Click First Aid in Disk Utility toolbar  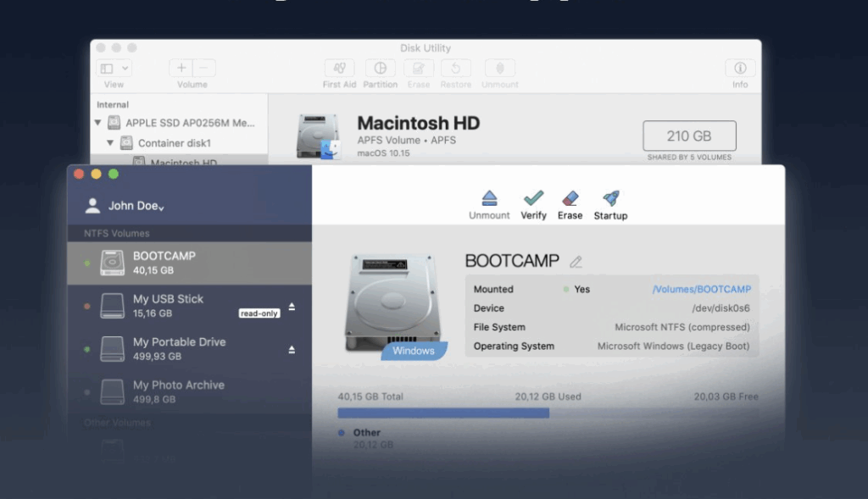click(339, 74)
